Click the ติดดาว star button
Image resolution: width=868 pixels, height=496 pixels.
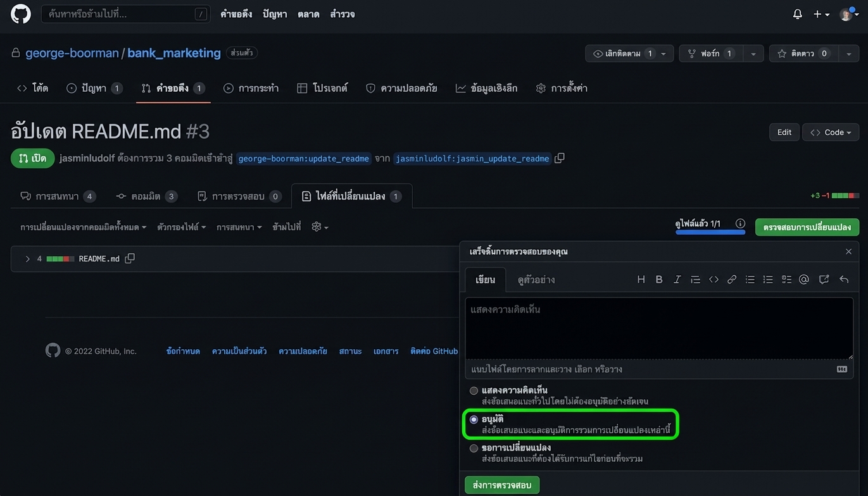pyautogui.click(x=804, y=54)
